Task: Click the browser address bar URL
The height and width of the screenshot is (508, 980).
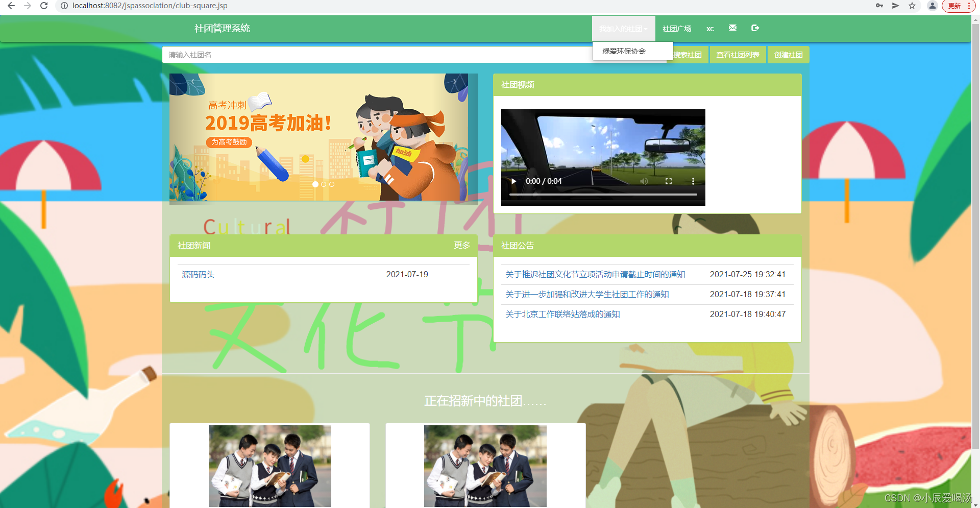Action: tap(150, 6)
